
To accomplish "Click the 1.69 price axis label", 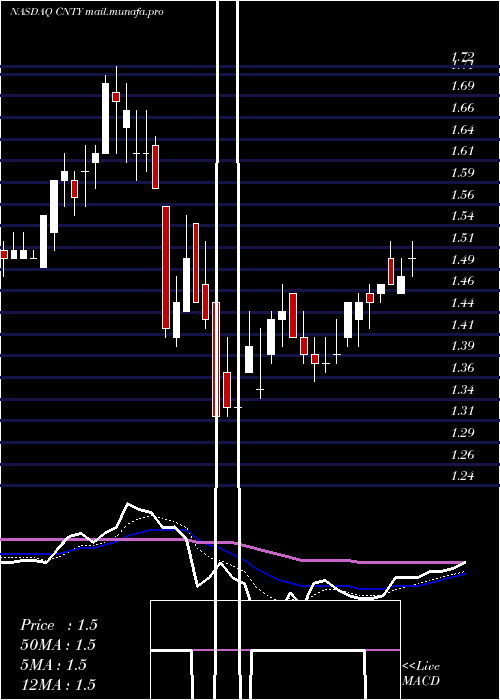I will (x=462, y=86).
